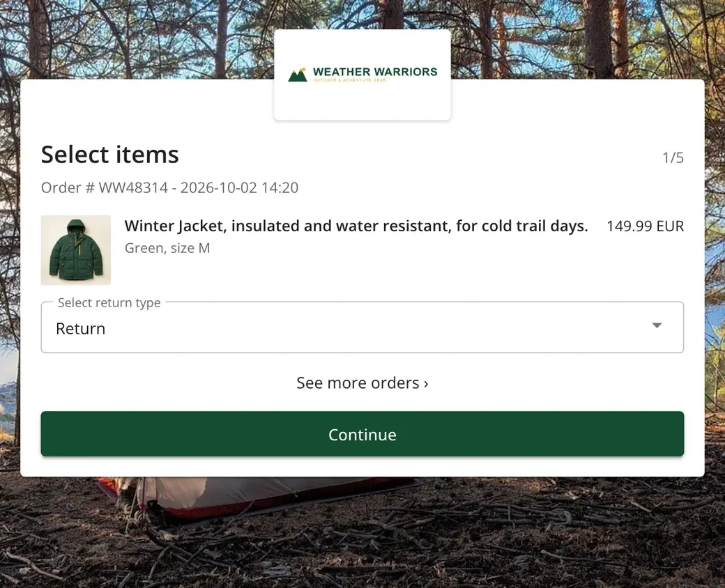Click the 1/5 step indicator
The width and height of the screenshot is (725, 588).
pos(673,157)
